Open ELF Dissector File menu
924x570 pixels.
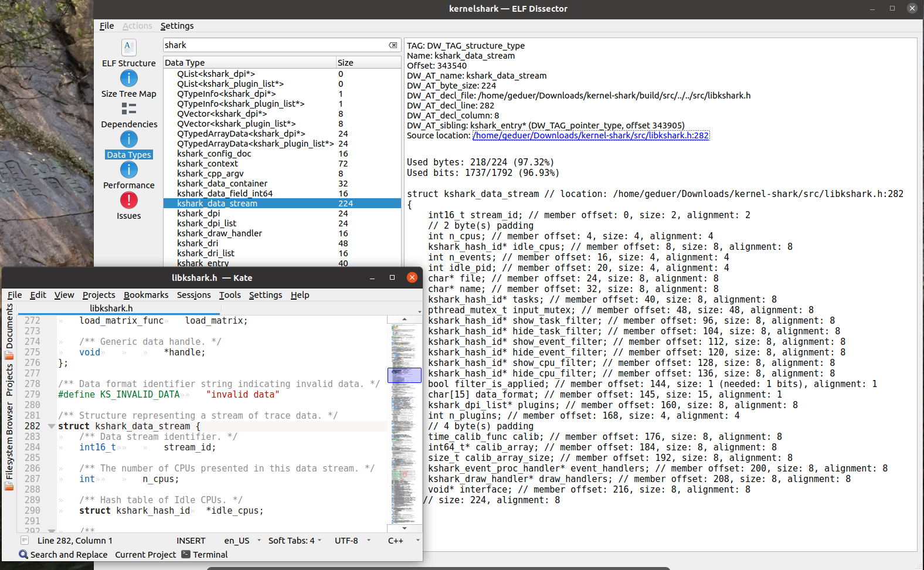point(107,26)
